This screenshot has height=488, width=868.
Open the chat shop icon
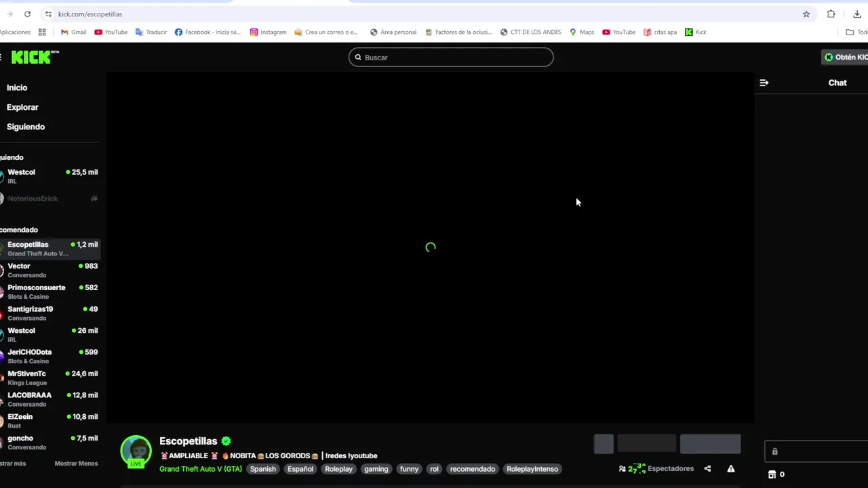[772, 474]
